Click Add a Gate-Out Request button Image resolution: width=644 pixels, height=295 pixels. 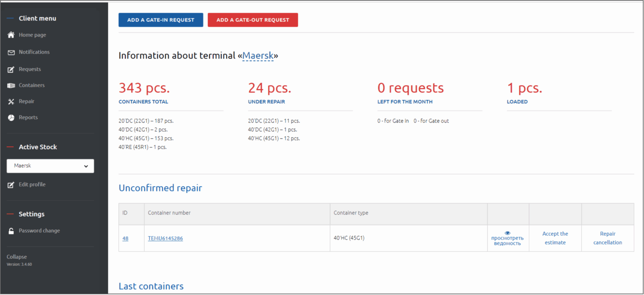[253, 20]
